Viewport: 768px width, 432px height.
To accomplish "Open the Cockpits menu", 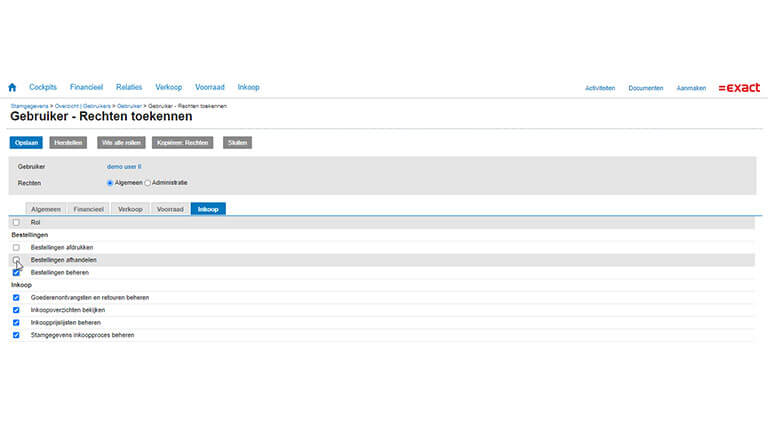I will [43, 88].
